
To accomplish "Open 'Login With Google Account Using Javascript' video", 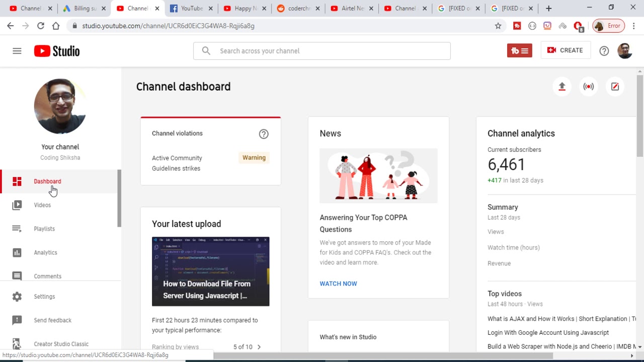I will 548,333.
